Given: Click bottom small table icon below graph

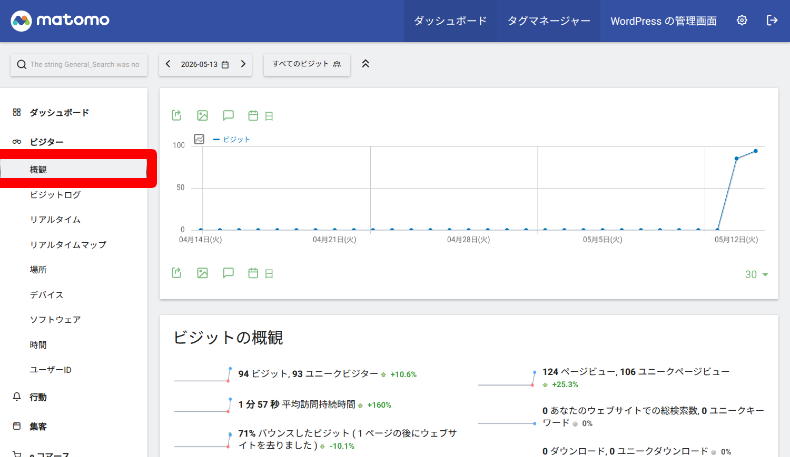Looking at the screenshot, I should [269, 274].
